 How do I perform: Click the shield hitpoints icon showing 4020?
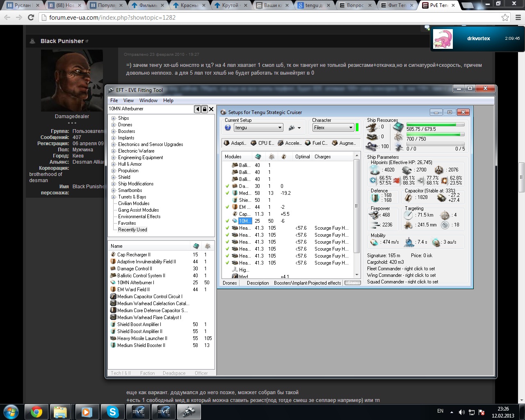[x=374, y=170]
